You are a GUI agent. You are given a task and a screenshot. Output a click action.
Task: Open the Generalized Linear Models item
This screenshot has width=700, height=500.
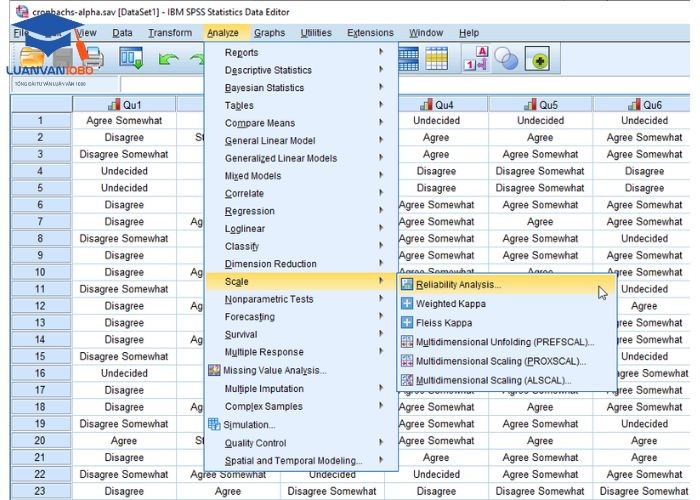(281, 158)
